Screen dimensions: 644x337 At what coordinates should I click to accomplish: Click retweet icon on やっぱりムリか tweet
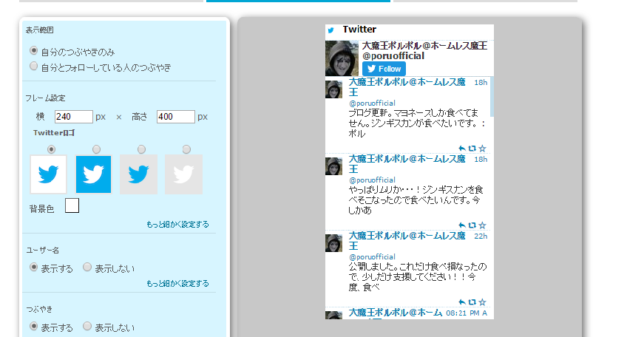tap(472, 225)
